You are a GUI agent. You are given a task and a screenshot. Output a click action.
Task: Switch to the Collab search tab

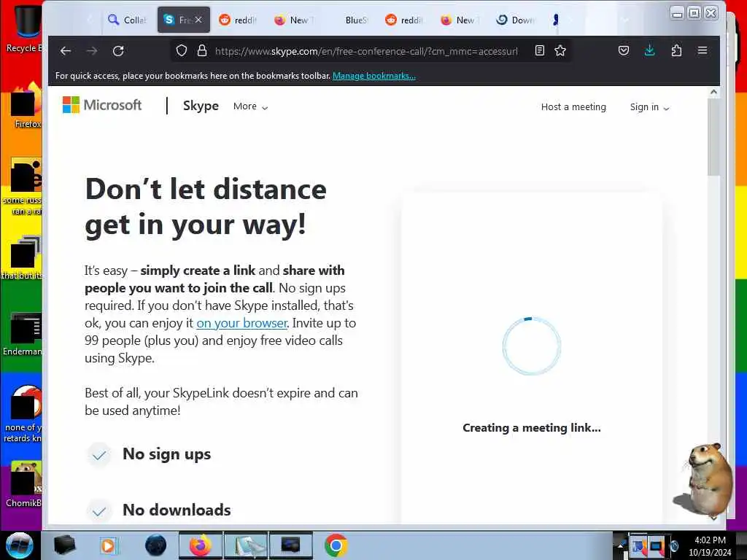(127, 20)
